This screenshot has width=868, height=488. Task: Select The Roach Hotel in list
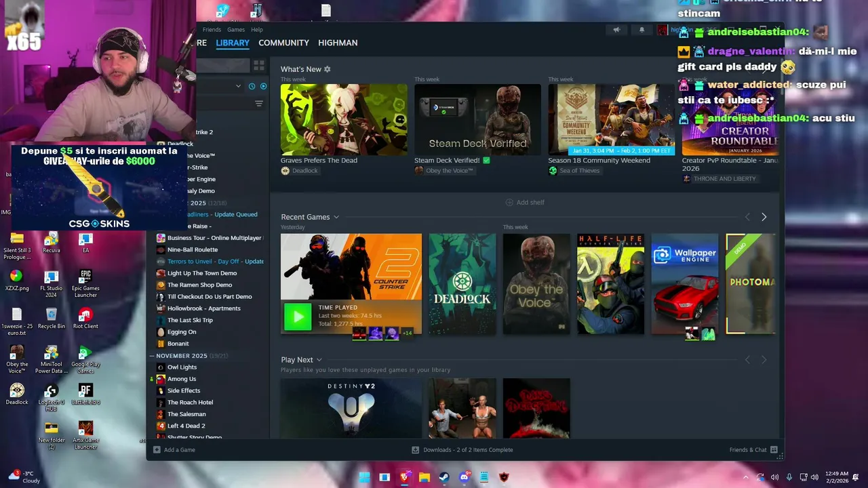click(184, 403)
